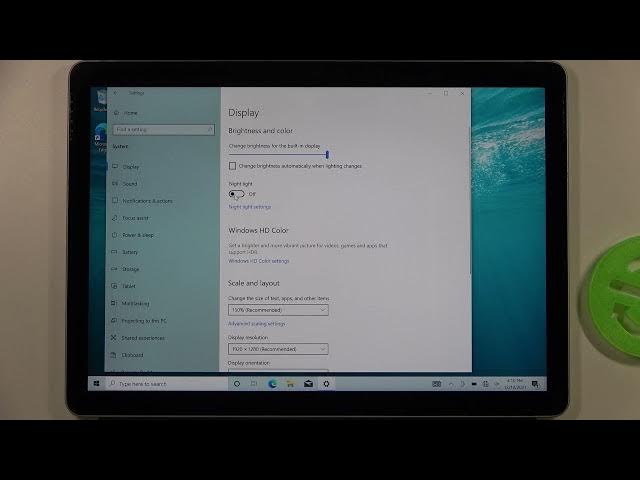Select the Storage drive icon in sidebar

(x=114, y=269)
